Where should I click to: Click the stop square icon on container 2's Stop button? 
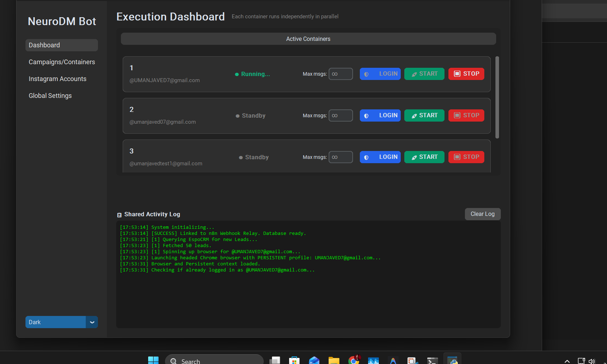point(457,115)
